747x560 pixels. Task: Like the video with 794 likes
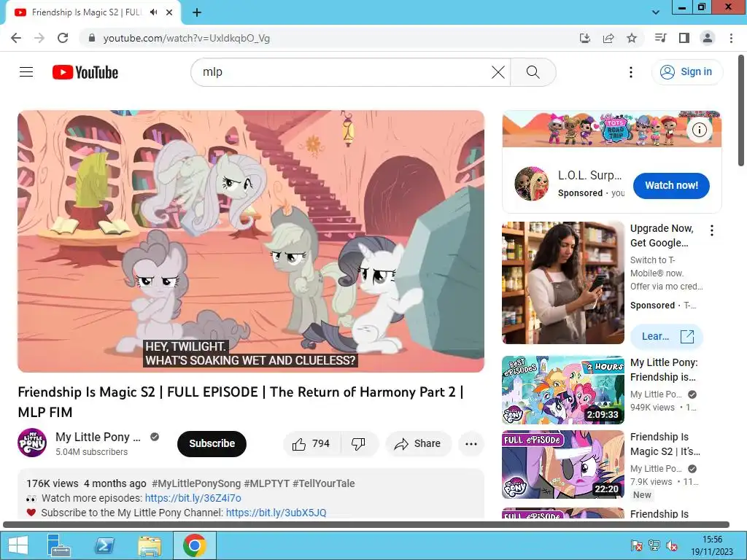point(312,444)
